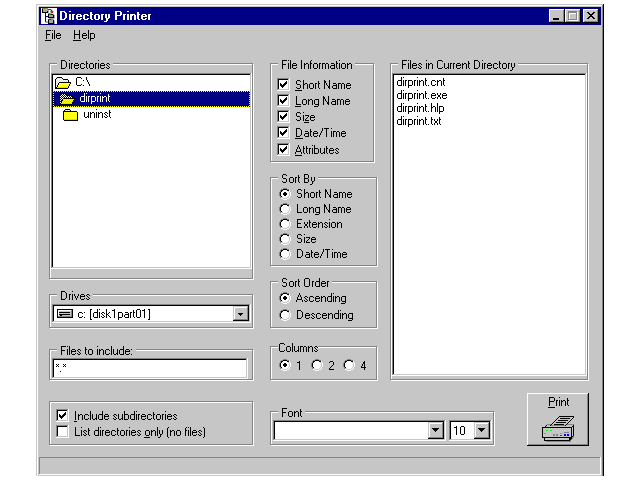Click the dirprint folder icon

click(x=67, y=99)
